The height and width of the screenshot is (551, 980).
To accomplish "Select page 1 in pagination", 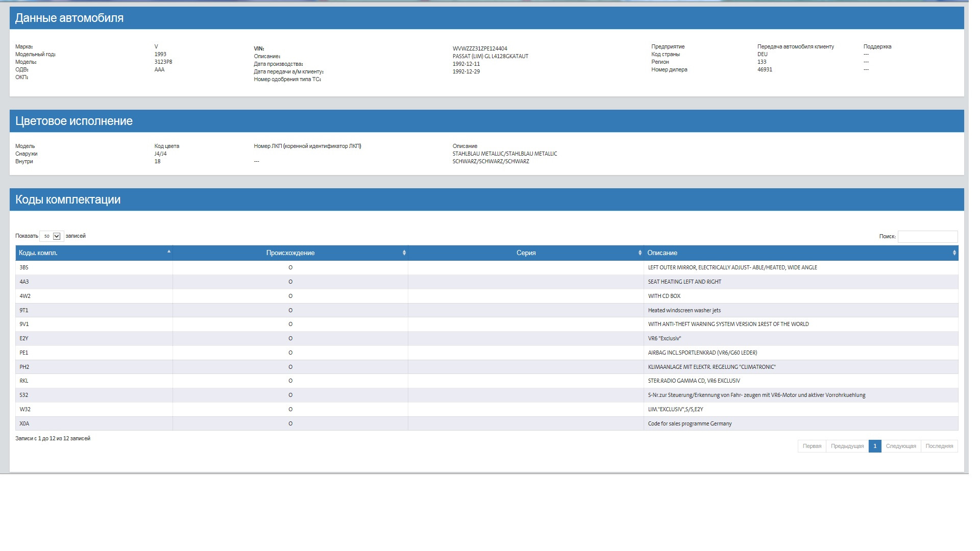I will coord(874,446).
